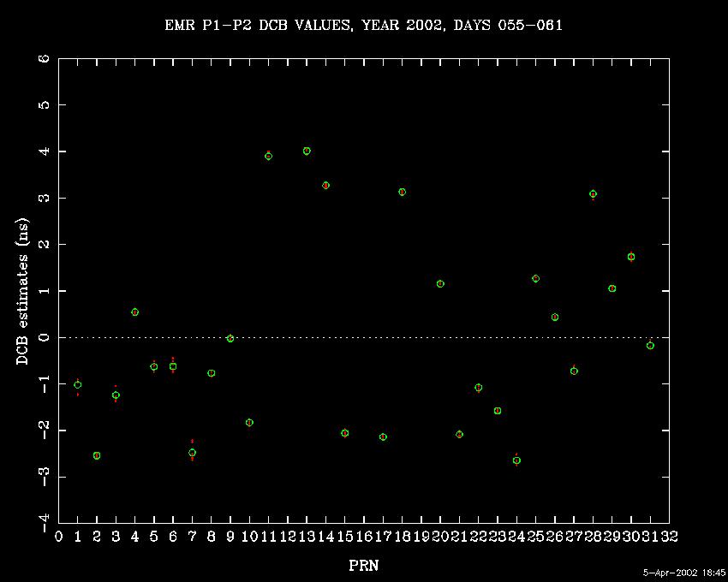Select the PRN 20 data point marker
728x582 pixels.
tap(440, 284)
